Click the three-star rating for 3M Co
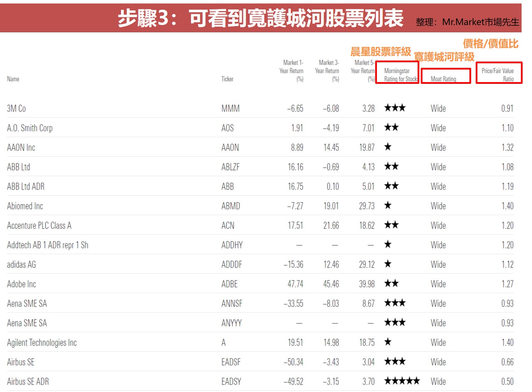Image resolution: width=532 pixels, height=392 pixels. (x=395, y=108)
